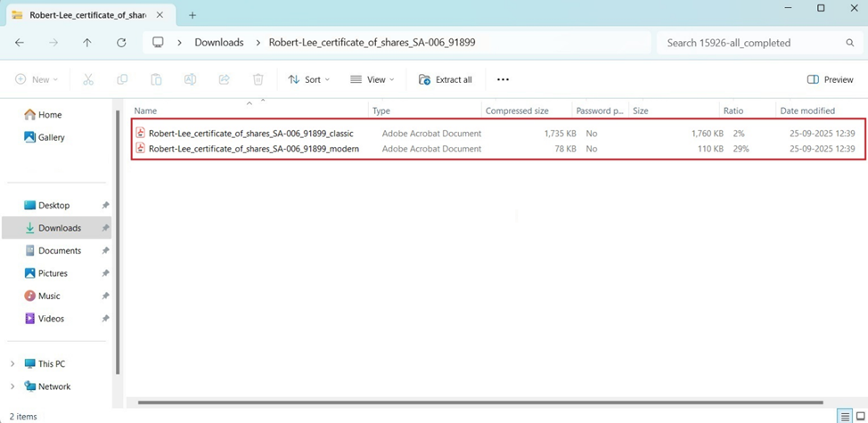Select the Robert-Lee certificate folder tab
The height and width of the screenshot is (423, 868).
coord(91,15)
